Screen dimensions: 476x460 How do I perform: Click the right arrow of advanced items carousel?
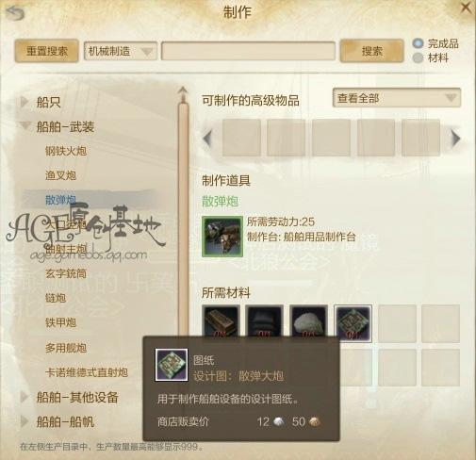(456, 138)
